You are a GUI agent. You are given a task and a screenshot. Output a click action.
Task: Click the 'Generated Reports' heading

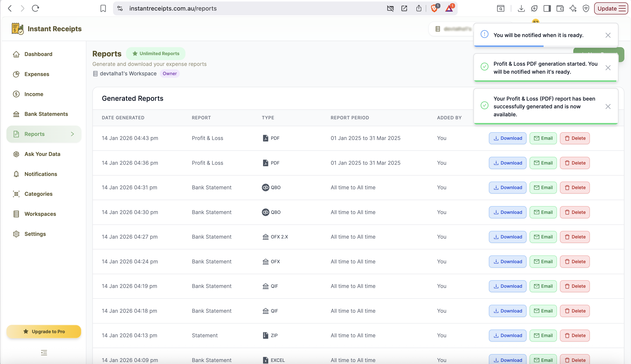(132, 98)
